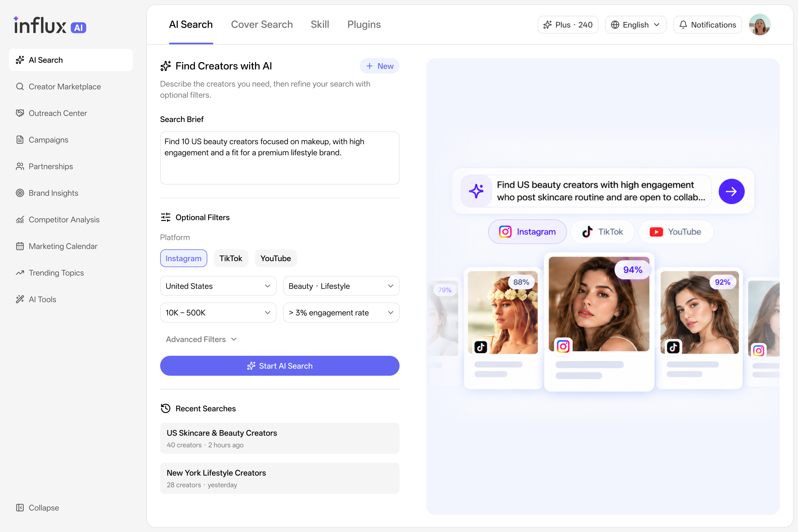Open the English language dropdown
This screenshot has width=798, height=532.
click(635, 25)
